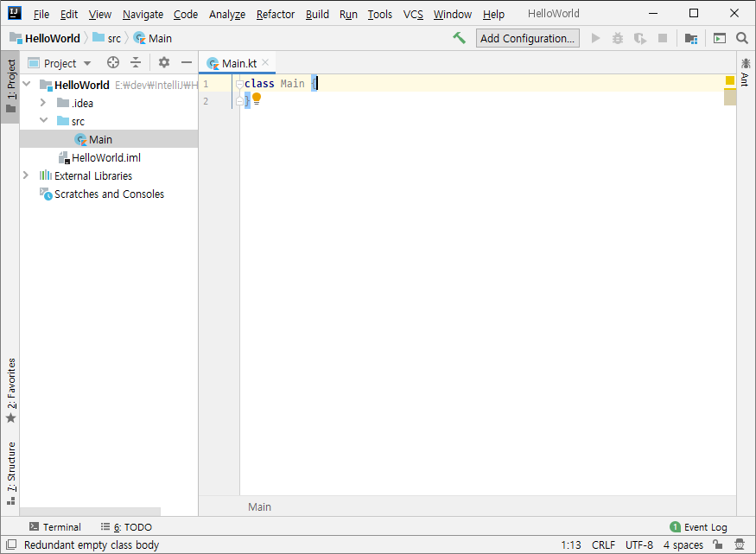Click 'Redundant empty class body' status message

[x=92, y=544]
